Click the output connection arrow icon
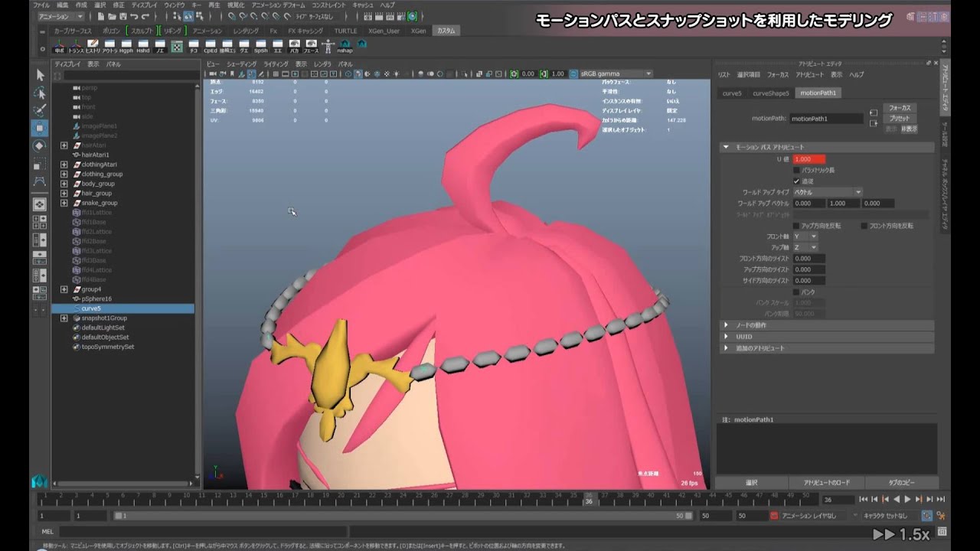 [874, 122]
